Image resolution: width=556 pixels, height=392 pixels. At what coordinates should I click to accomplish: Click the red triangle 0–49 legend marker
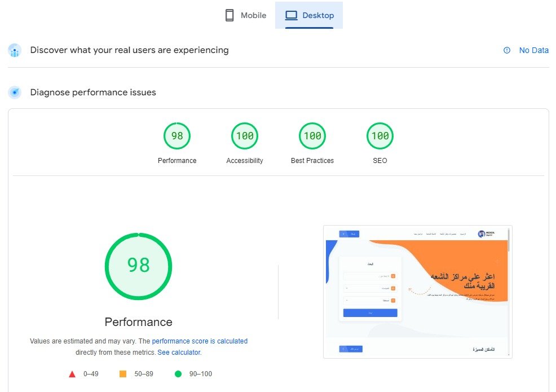pos(72,374)
